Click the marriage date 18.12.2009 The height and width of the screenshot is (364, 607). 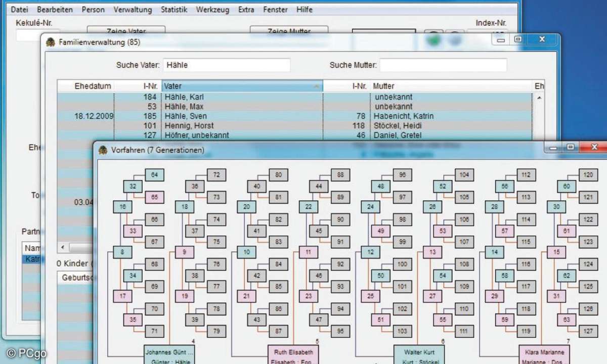tap(94, 116)
